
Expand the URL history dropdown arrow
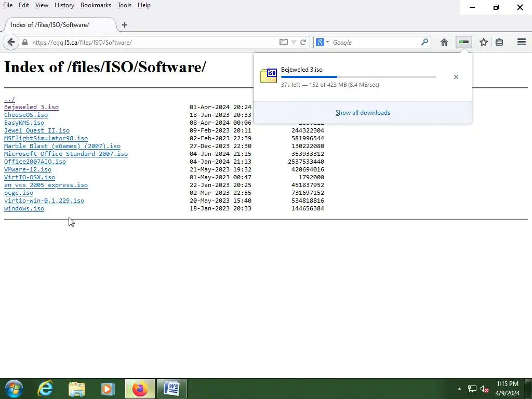(294, 43)
